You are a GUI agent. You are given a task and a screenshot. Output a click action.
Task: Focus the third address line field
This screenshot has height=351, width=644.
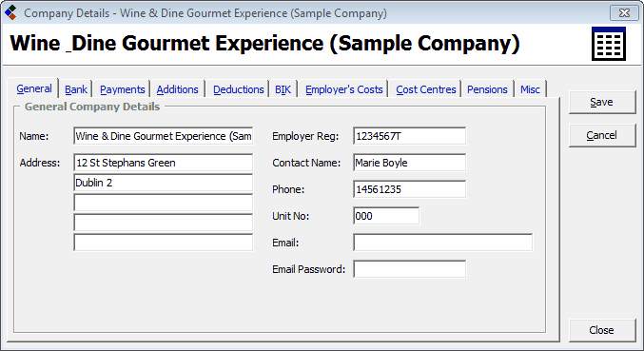[x=164, y=203]
